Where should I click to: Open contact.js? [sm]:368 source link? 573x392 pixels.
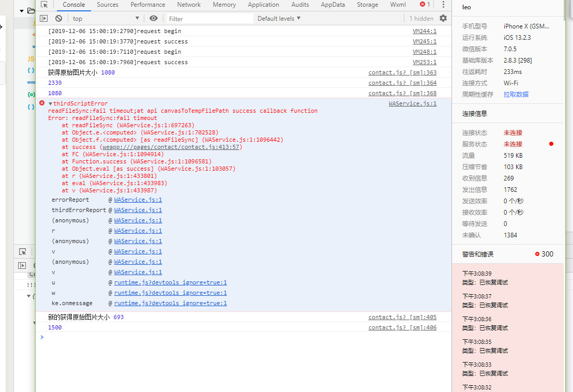coord(402,93)
